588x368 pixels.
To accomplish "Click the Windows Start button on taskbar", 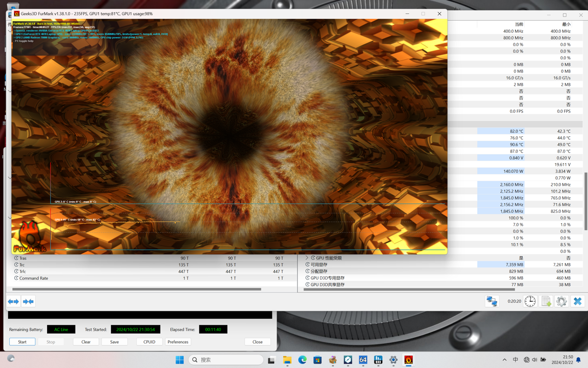I will 180,360.
